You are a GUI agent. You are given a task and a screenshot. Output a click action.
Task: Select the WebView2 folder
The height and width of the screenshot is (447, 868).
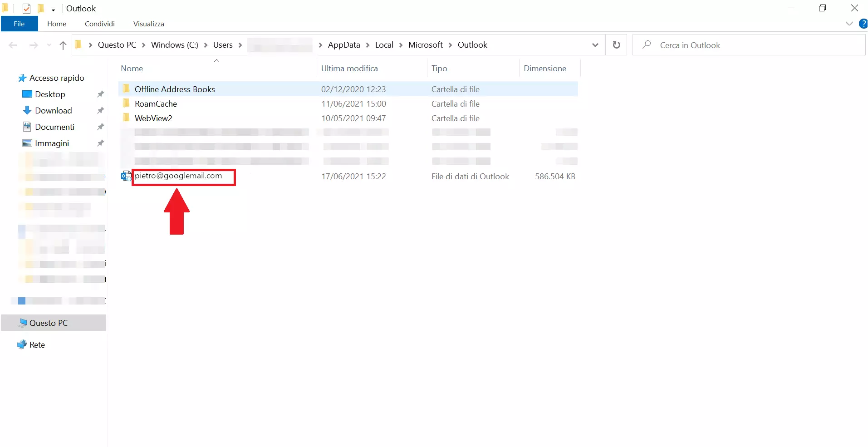[153, 118]
